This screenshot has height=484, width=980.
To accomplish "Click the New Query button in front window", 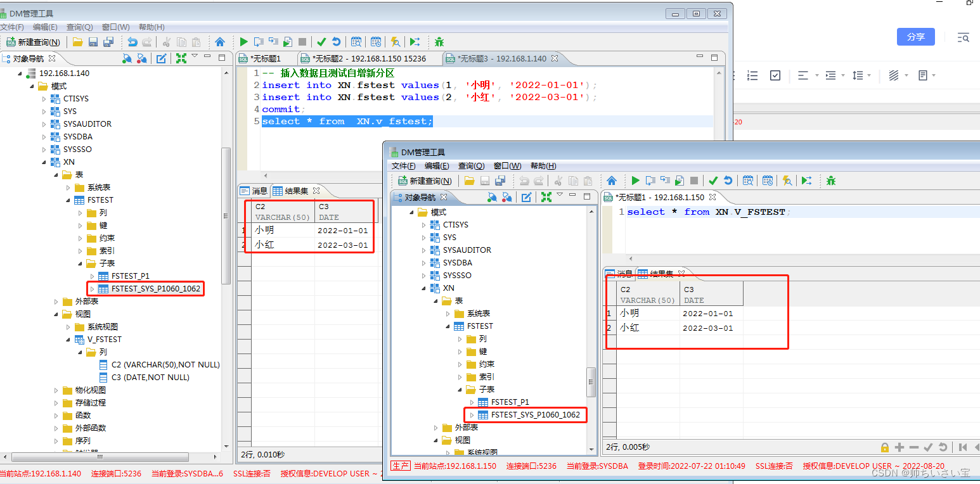I will [425, 181].
